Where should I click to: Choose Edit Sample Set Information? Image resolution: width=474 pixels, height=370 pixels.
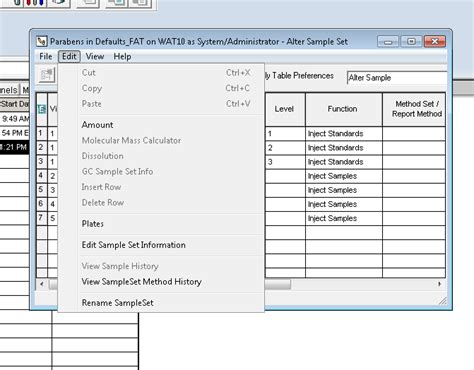point(134,245)
